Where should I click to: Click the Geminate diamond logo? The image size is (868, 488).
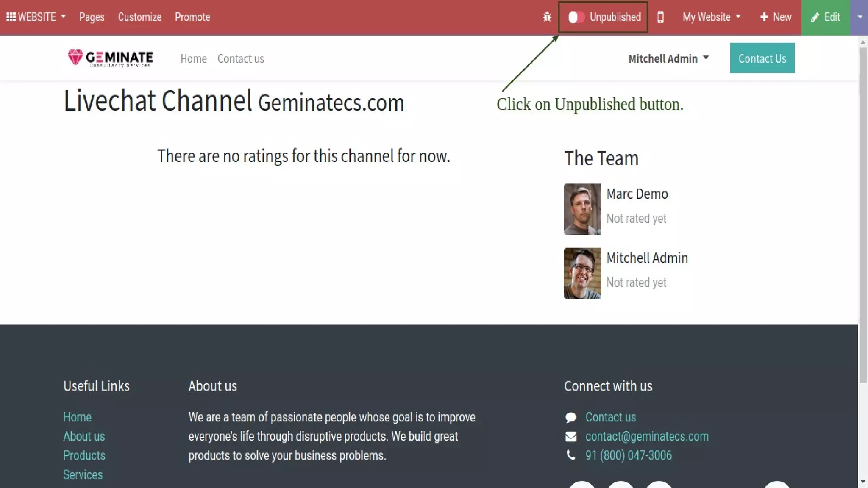[75, 57]
